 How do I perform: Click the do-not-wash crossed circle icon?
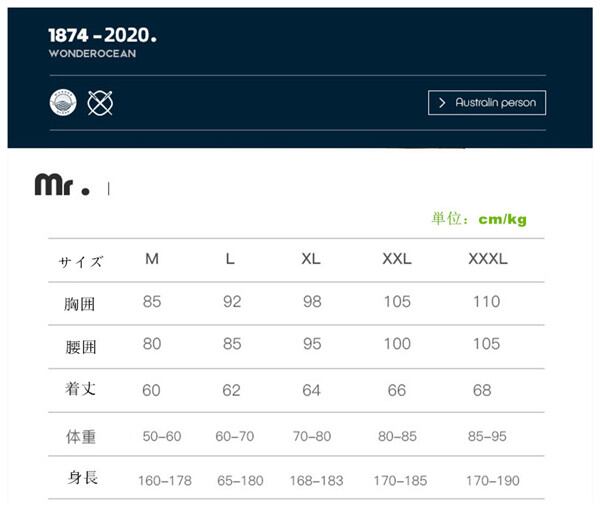coord(100,102)
